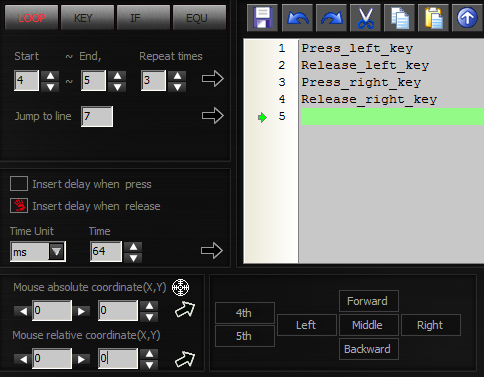Select line 4 Release_right_key
The image size is (484, 377).
point(369,99)
